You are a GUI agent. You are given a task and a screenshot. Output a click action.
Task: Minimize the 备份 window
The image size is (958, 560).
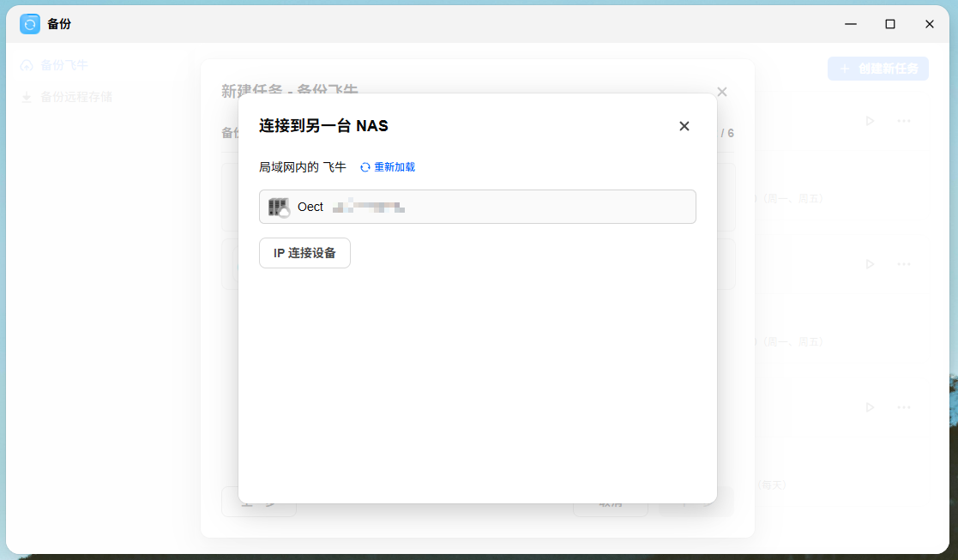click(x=851, y=24)
